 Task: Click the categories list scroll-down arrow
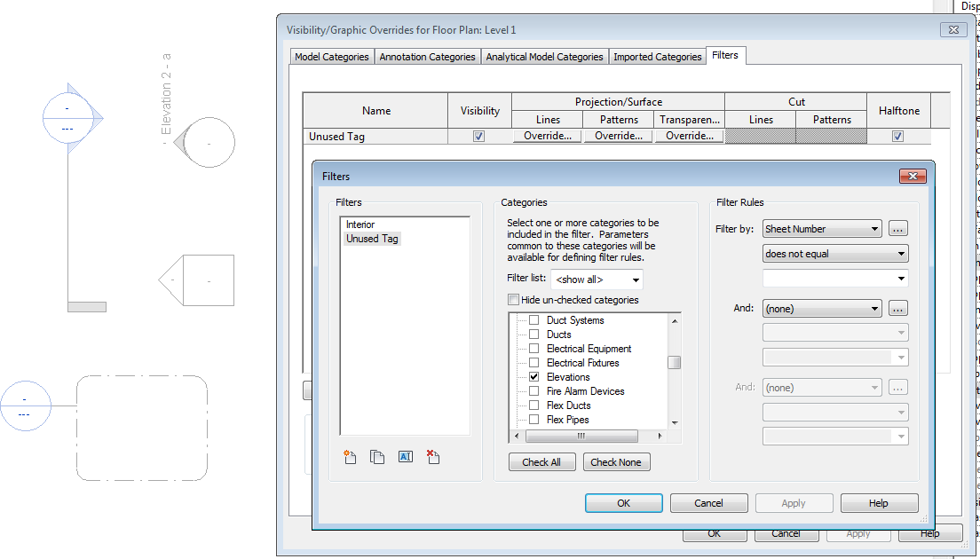tap(675, 423)
